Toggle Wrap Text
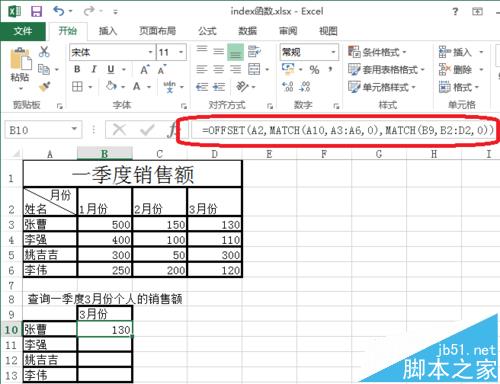 tap(255, 52)
